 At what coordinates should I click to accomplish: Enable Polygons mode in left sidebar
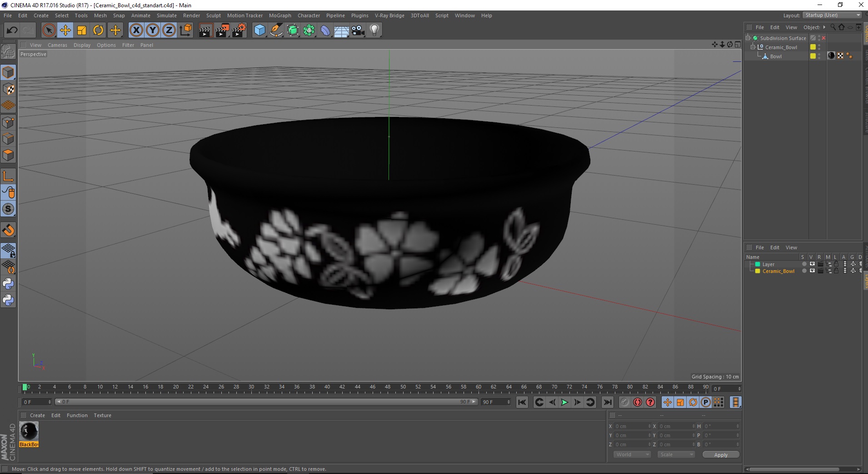coord(8,155)
